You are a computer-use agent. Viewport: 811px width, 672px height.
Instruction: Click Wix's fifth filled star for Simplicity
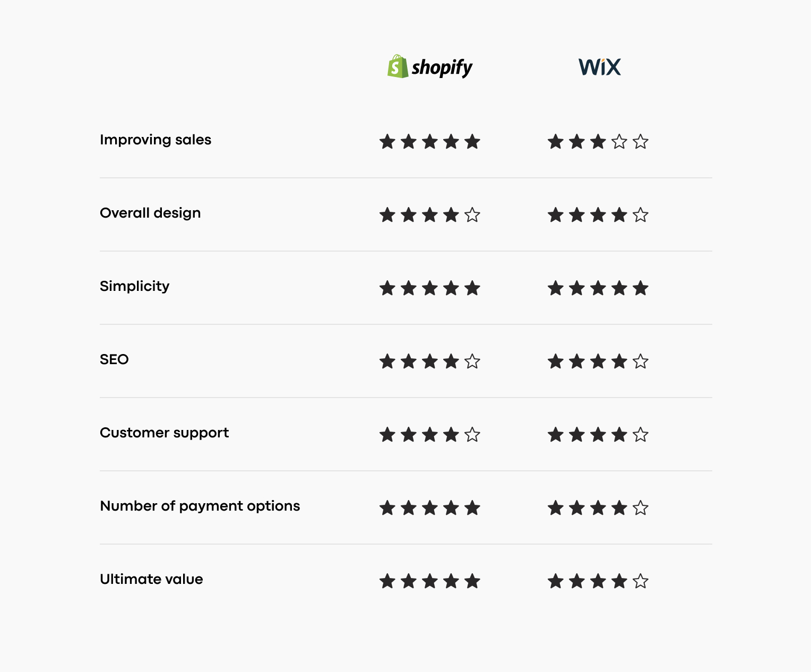[x=641, y=288]
